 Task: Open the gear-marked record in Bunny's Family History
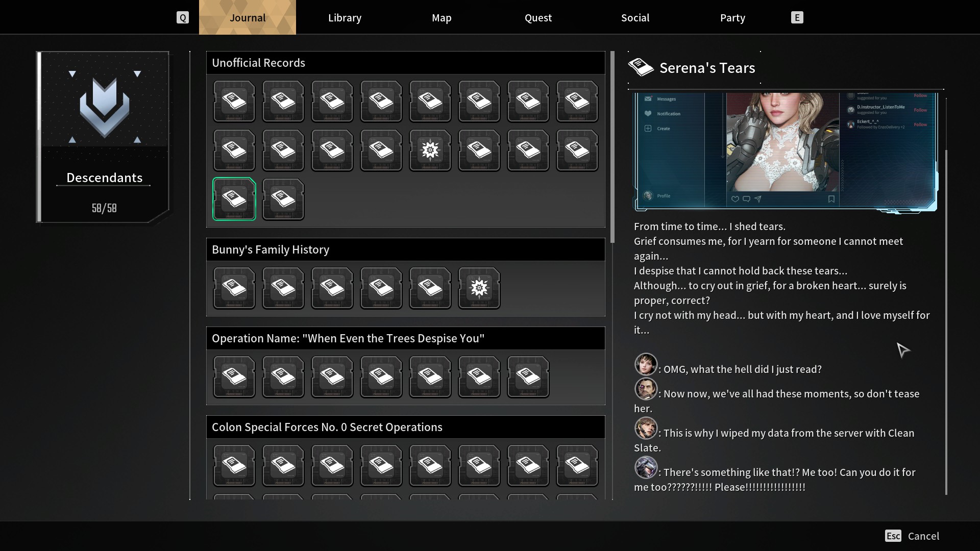click(x=479, y=288)
